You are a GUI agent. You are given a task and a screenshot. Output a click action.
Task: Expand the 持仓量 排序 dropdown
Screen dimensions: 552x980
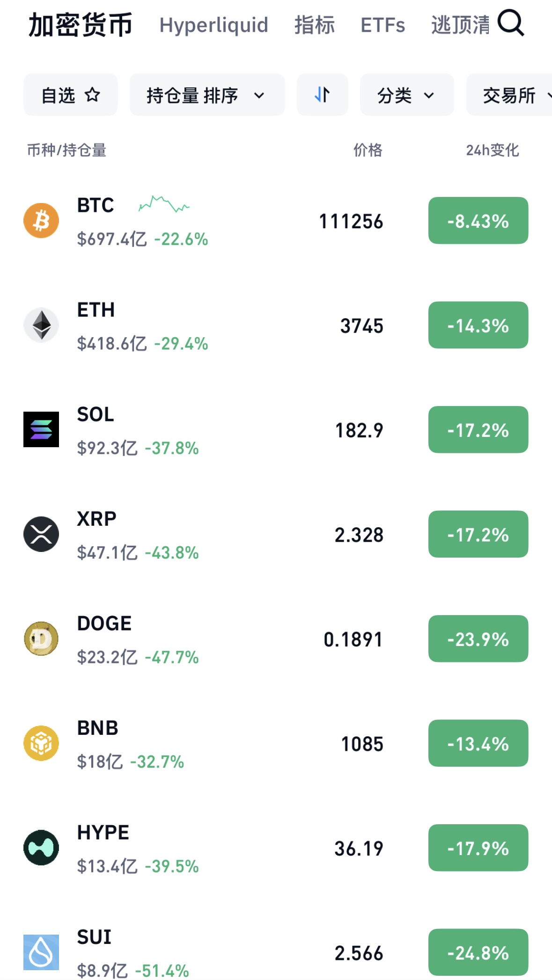click(207, 95)
